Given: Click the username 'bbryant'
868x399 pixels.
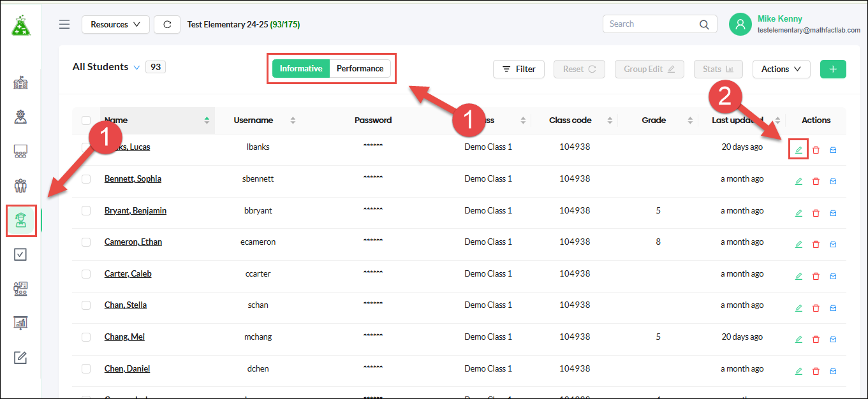Looking at the screenshot, I should 258,210.
